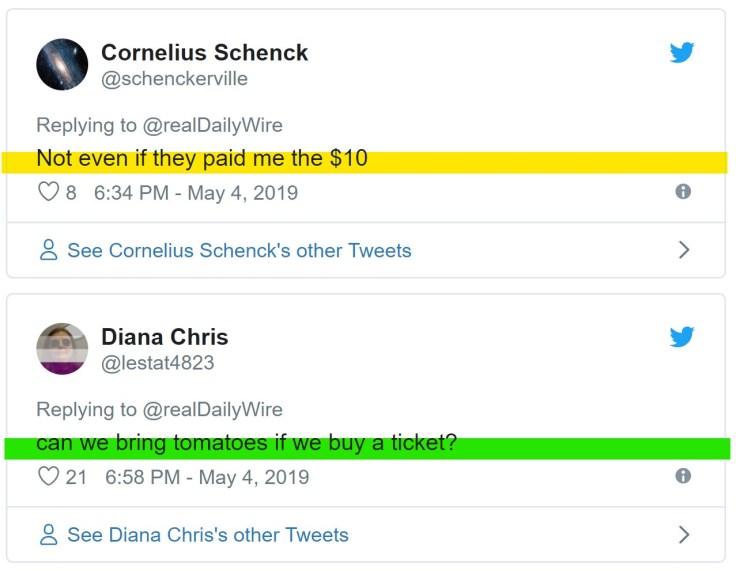Open info icon on Cornelius Schenck's tweet
The height and width of the screenshot is (571, 736).
click(683, 191)
